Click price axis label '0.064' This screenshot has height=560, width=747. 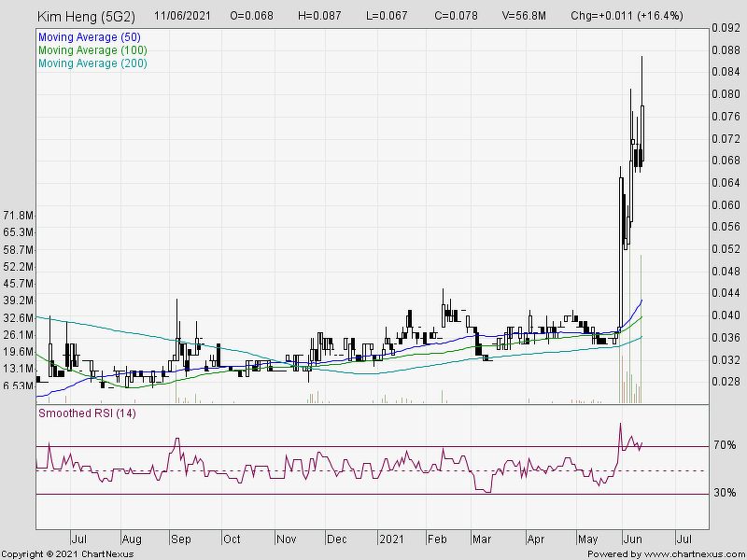click(726, 183)
